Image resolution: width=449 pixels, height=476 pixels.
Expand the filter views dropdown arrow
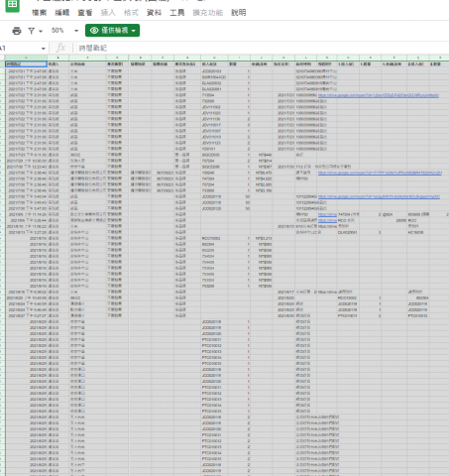[x=41, y=31]
